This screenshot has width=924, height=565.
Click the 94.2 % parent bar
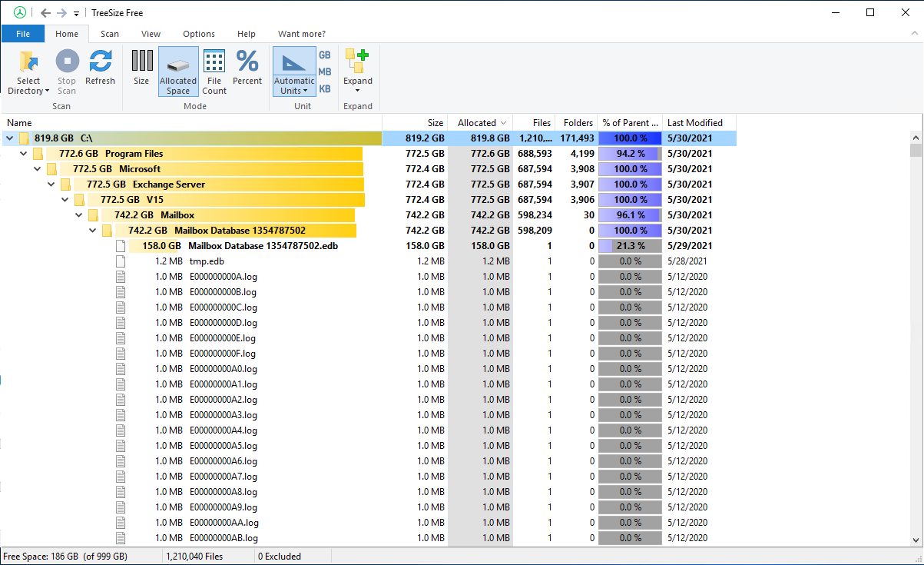click(x=630, y=154)
